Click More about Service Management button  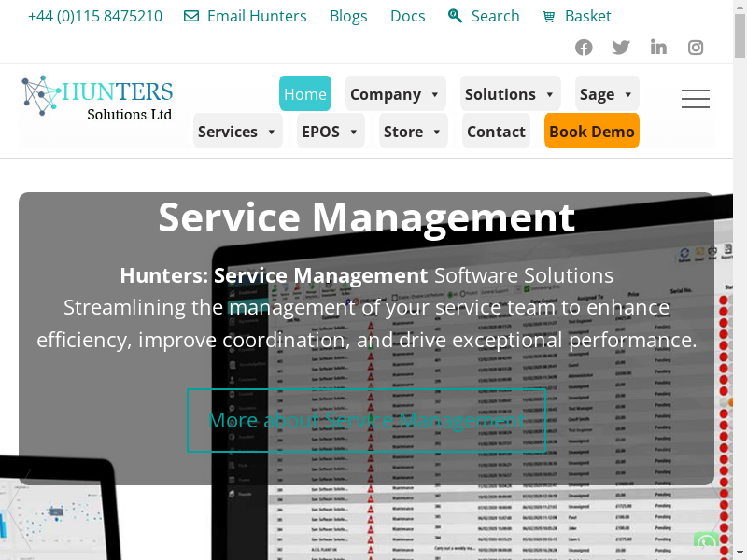(366, 420)
